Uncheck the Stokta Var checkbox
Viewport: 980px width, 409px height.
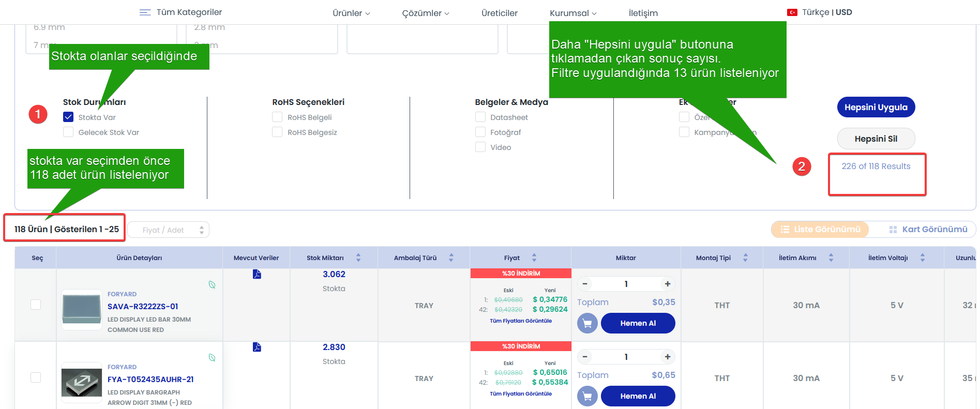tap(68, 117)
